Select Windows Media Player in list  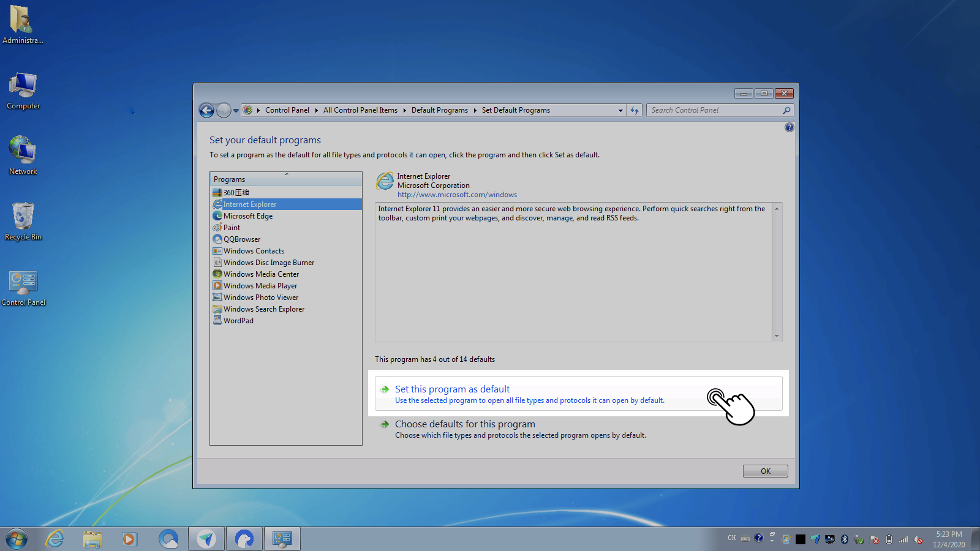[x=286, y=285]
